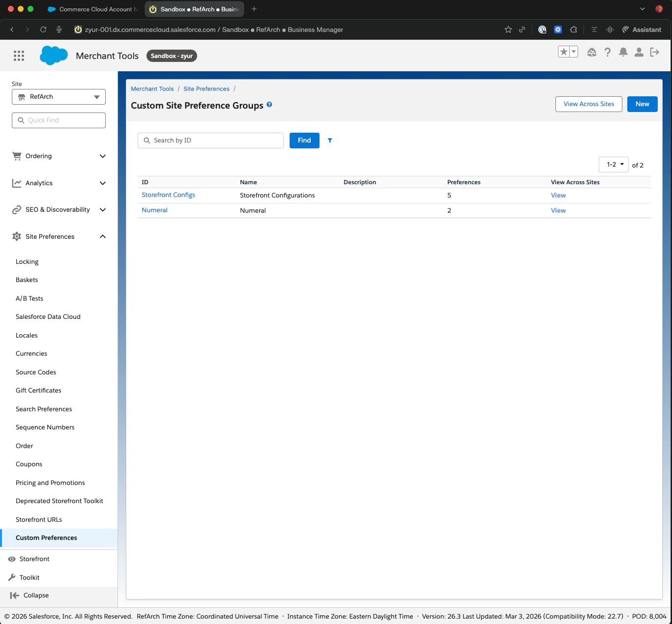Expand the Ordering menu section

tap(59, 156)
